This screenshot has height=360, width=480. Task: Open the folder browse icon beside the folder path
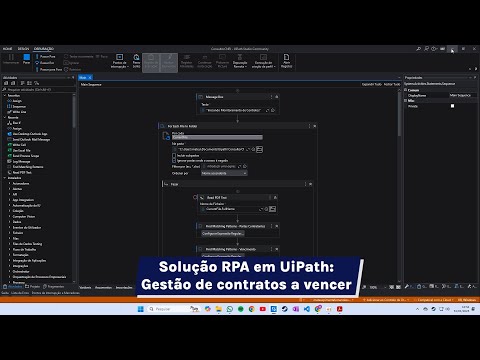click(x=259, y=149)
